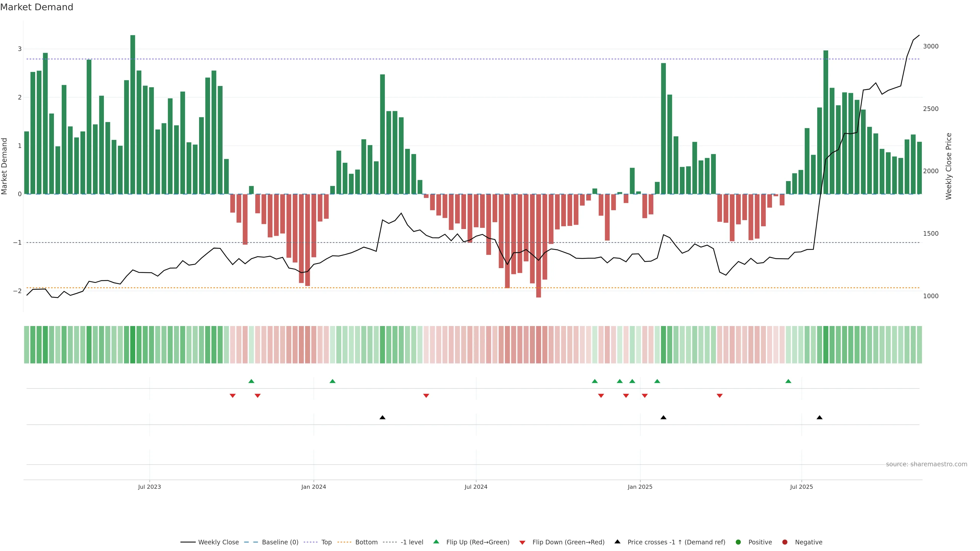Click the dark red Negative legend dot
This screenshot has width=980, height=551.
[785, 542]
